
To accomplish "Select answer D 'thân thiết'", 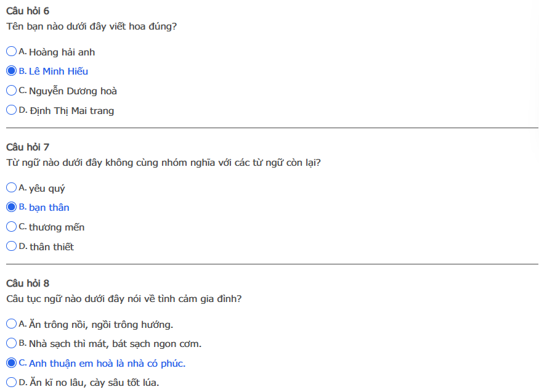I will [11, 247].
